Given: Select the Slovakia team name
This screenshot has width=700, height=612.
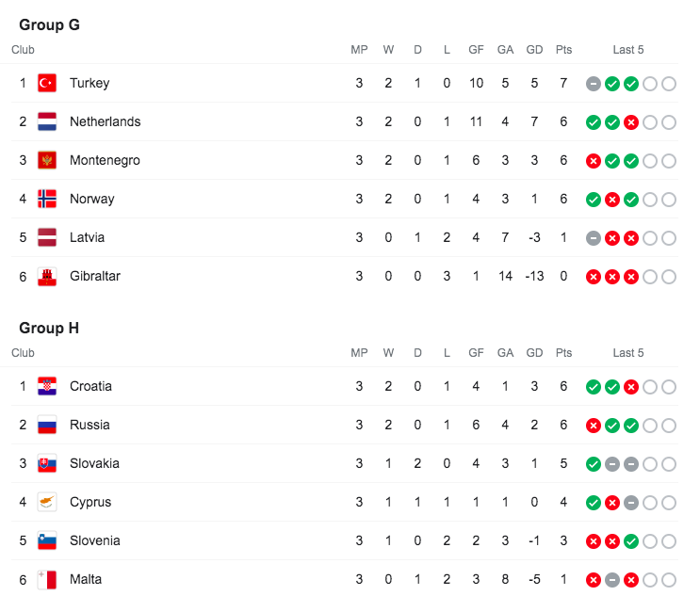Looking at the screenshot, I should click(x=94, y=463).
